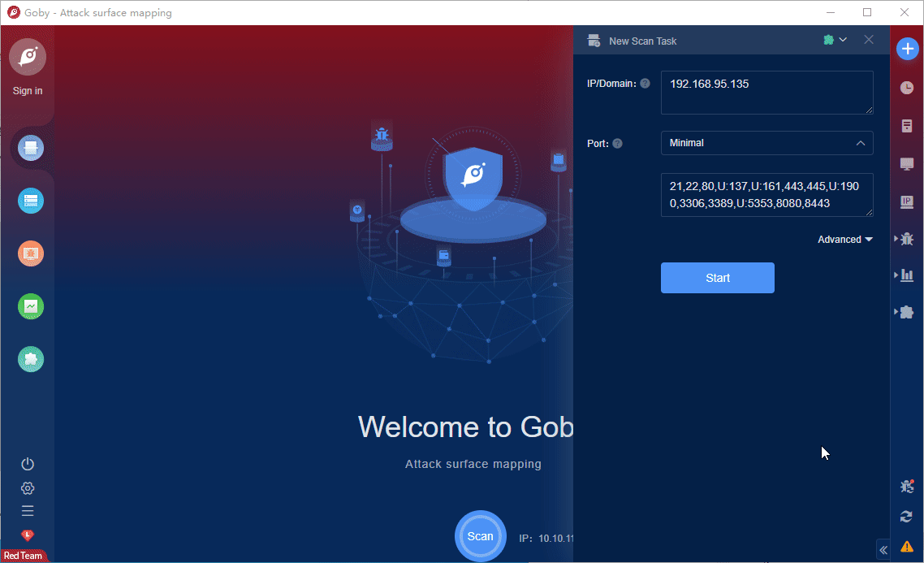The width and height of the screenshot is (924, 563).
Task: Click the blue plus new-scan button
Action: pyautogui.click(x=908, y=49)
